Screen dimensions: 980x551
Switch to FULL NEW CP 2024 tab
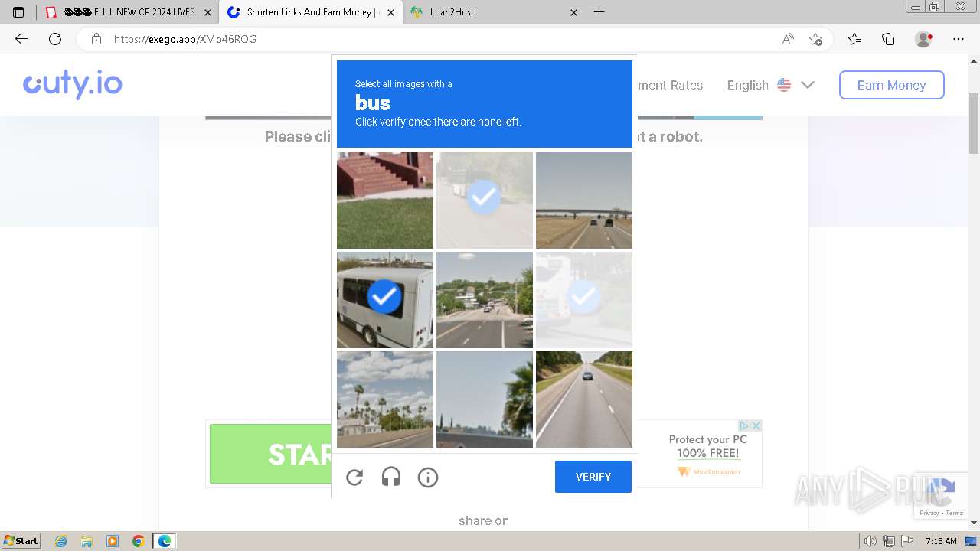point(128,12)
